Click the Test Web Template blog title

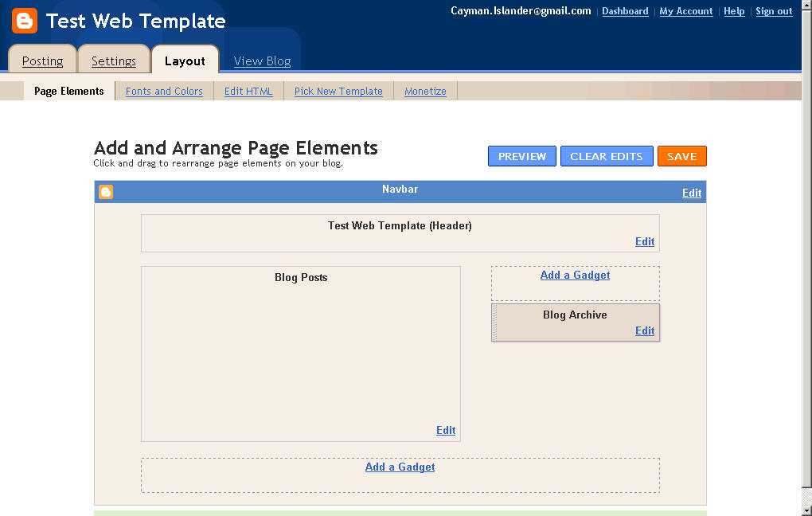pyautogui.click(x=135, y=21)
